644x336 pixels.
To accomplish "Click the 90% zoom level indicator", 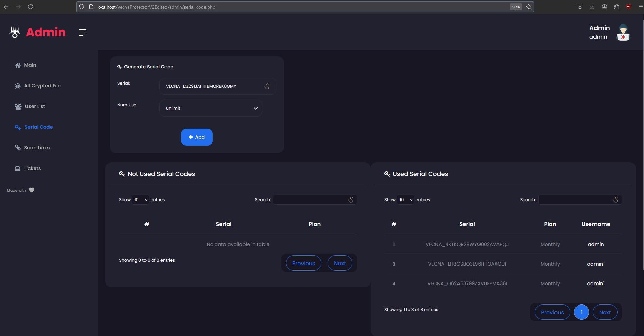I will pos(516,7).
